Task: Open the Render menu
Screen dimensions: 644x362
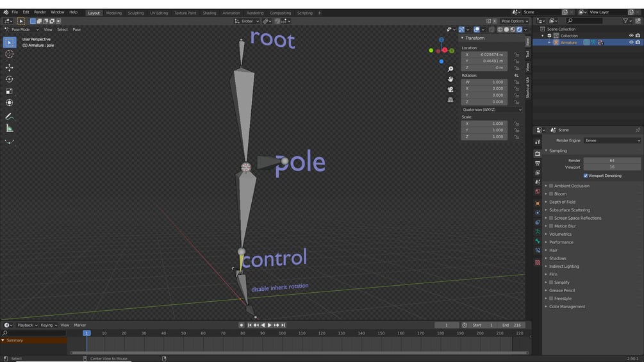Action: coord(40,12)
